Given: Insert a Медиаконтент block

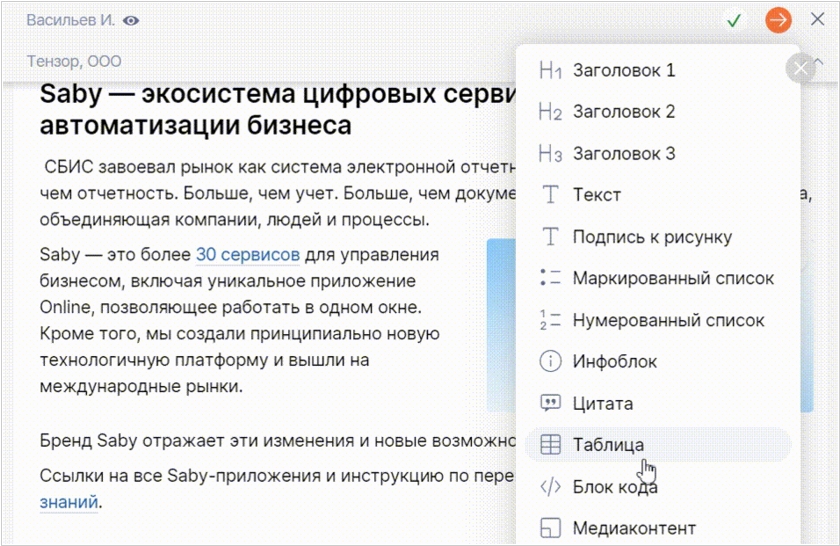Looking at the screenshot, I should click(x=658, y=528).
